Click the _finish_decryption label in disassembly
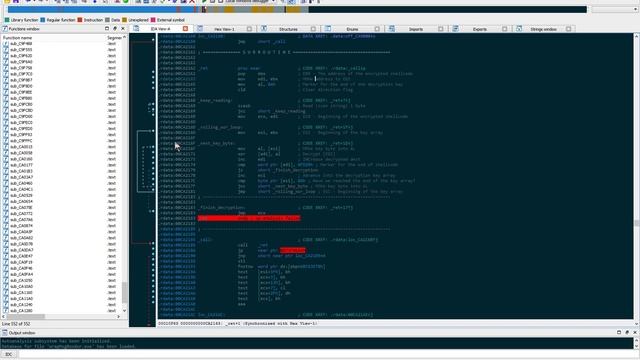The height and width of the screenshot is (360, 640). [222, 207]
